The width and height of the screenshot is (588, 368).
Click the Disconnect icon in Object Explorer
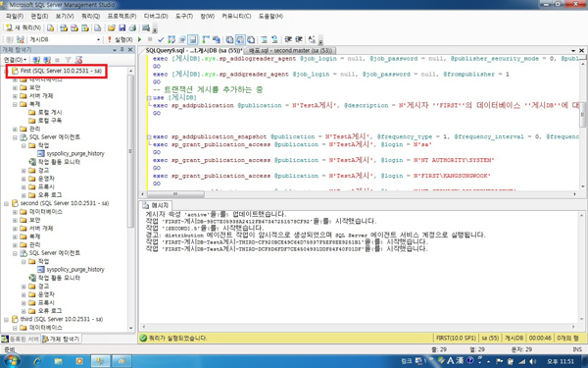pyautogui.click(x=47, y=60)
